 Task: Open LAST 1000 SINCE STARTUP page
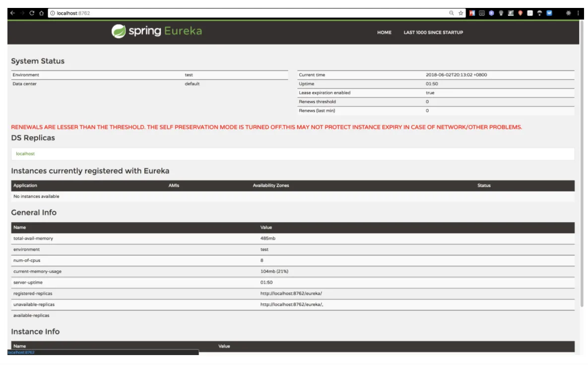[433, 33]
